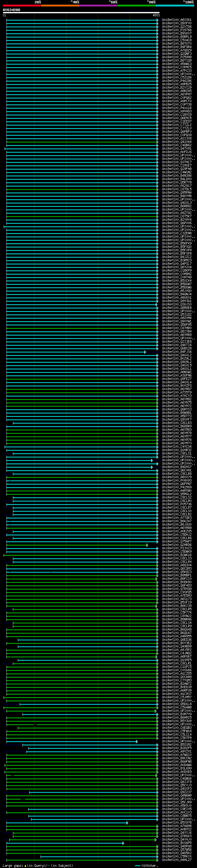Select the UniRef100_A8NSW2 label
The height and width of the screenshot is (868, 197).
(176, 372)
